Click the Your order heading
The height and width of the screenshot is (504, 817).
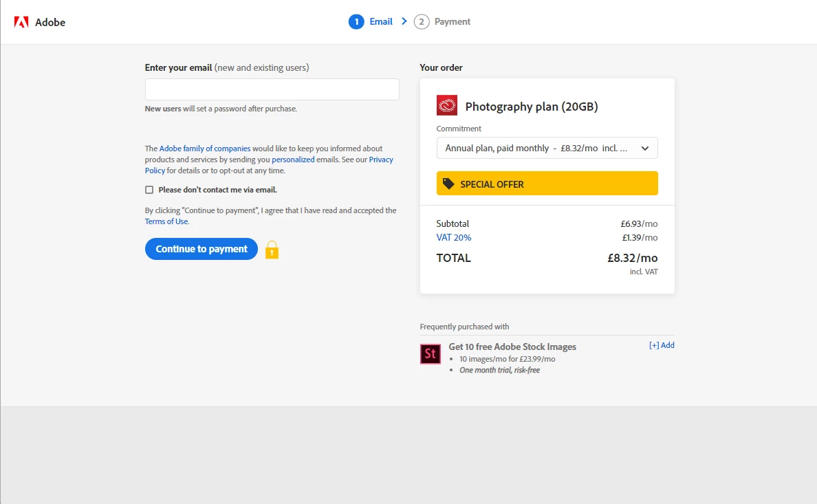coord(441,68)
